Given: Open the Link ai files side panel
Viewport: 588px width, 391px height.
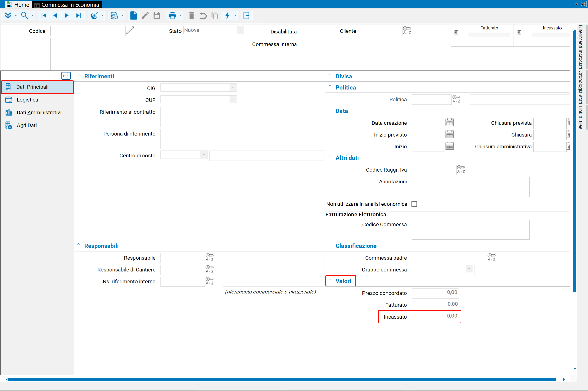Looking at the screenshot, I should click(581, 118).
